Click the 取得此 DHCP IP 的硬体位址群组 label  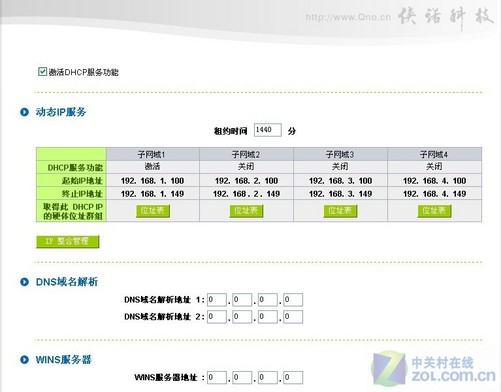73,211
